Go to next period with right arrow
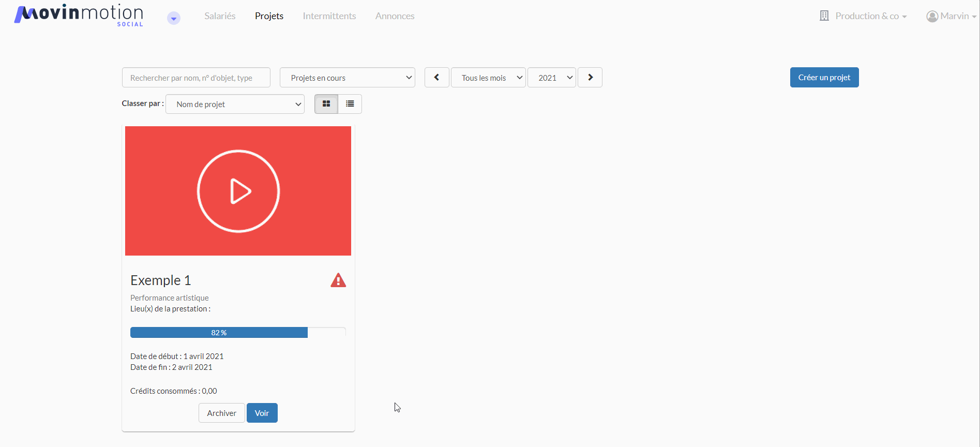The height and width of the screenshot is (447, 980). tap(590, 78)
